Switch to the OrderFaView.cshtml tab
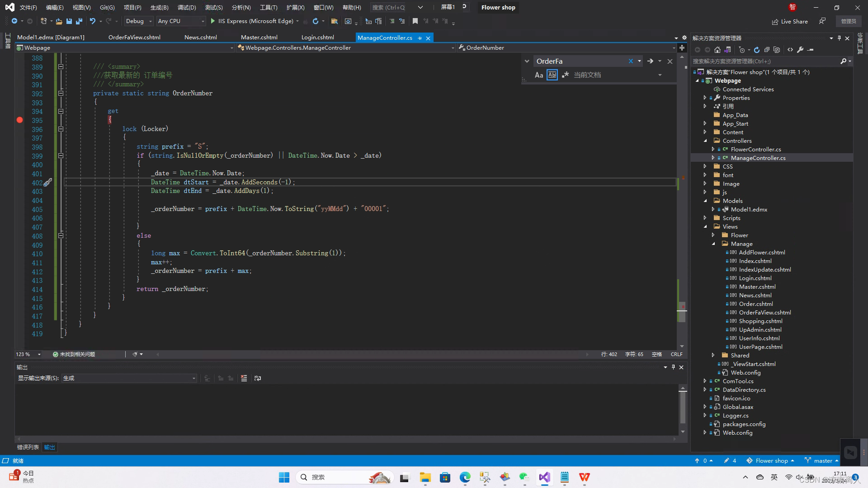 coord(134,38)
